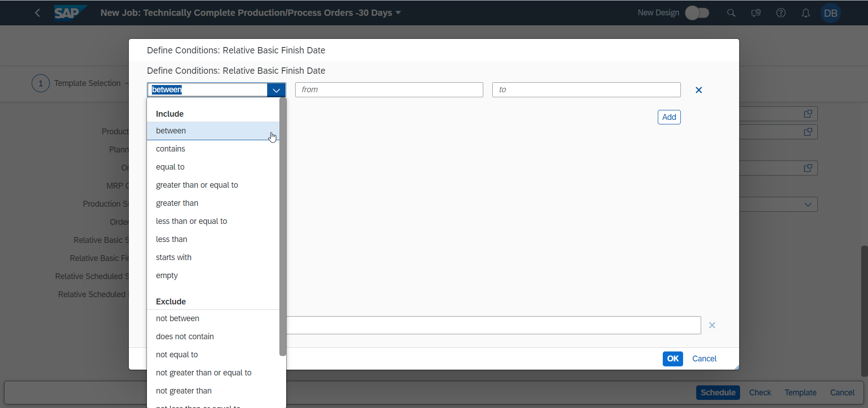
Task: Expand the background form dropdown chevron
Action: [808, 204]
